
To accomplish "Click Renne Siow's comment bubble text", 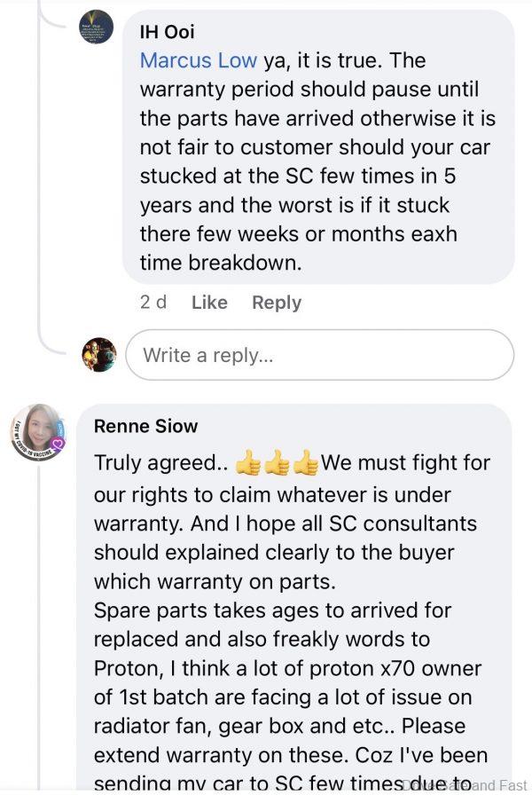I will coord(293,581).
